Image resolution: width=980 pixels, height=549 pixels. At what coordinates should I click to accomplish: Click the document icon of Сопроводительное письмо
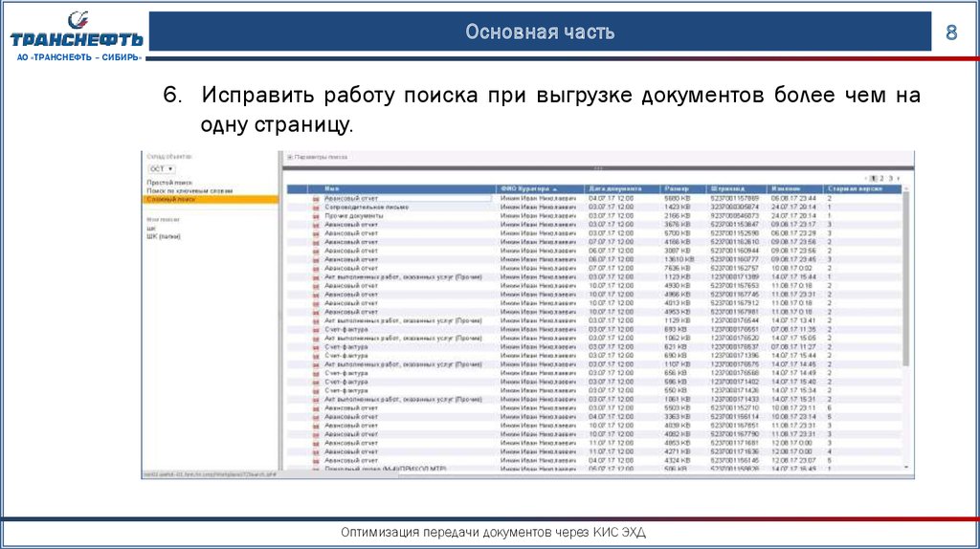pos(316,208)
